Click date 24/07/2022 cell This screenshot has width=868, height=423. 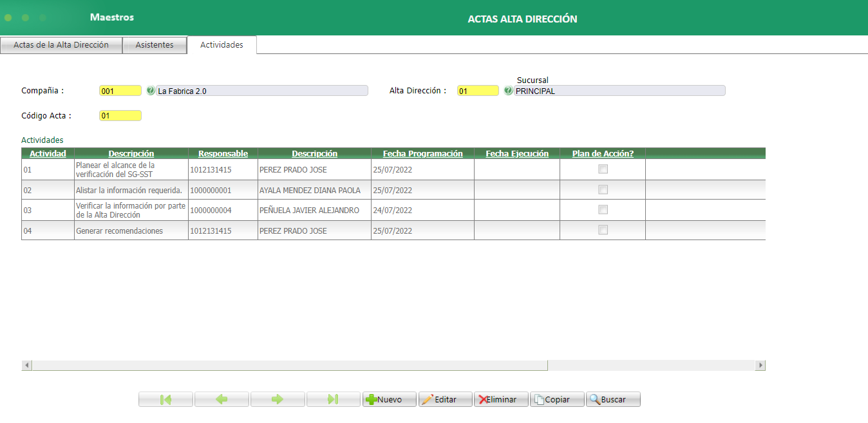point(422,210)
